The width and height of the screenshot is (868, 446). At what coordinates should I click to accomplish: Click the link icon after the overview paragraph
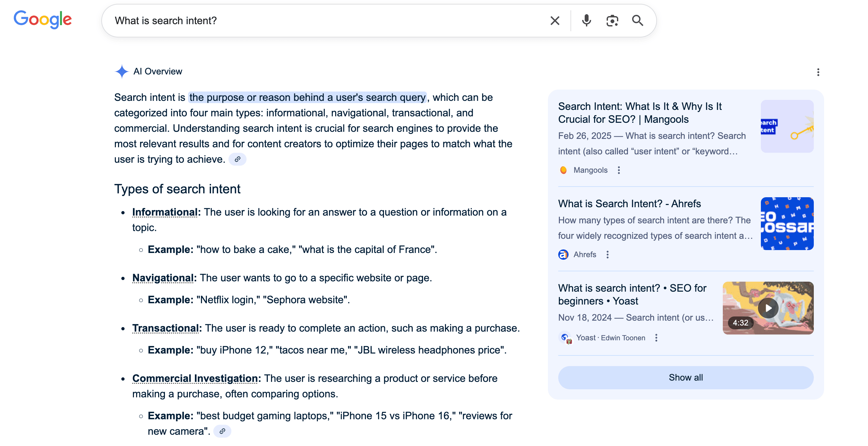[x=238, y=159]
